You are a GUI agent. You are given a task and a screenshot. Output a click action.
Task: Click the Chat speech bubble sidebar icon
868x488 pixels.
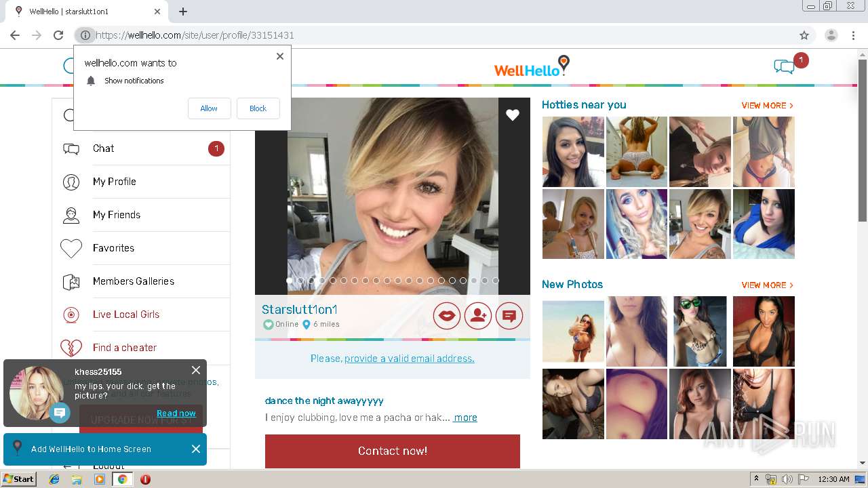click(x=71, y=148)
